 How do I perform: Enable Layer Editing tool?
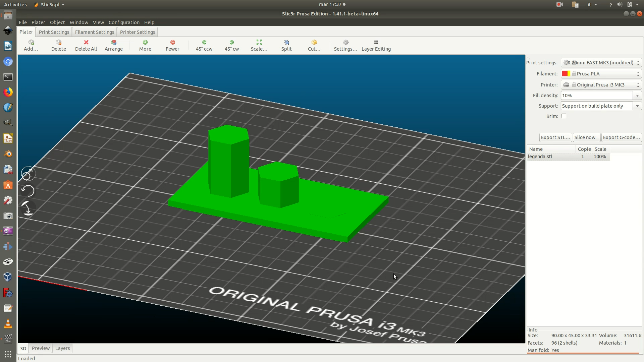pos(376,45)
